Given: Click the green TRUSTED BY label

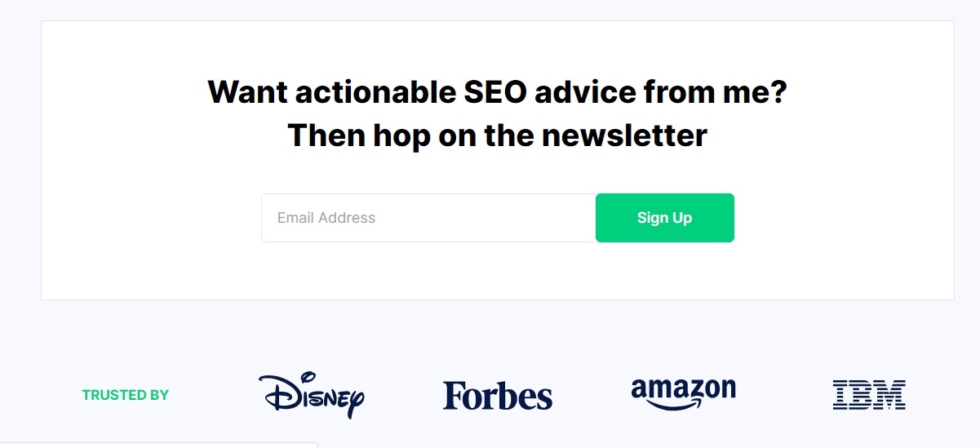Looking at the screenshot, I should [x=126, y=395].
